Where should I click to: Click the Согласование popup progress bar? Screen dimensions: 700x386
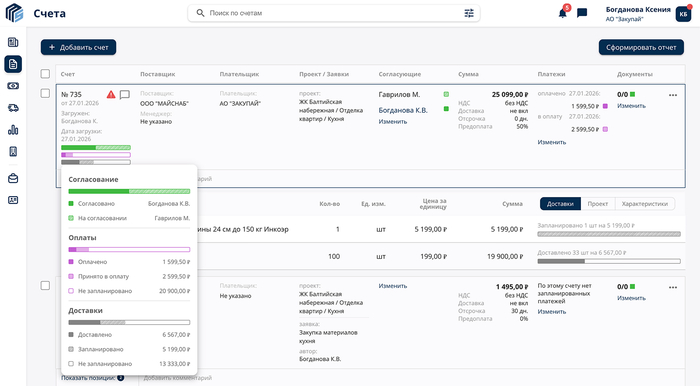pos(129,191)
